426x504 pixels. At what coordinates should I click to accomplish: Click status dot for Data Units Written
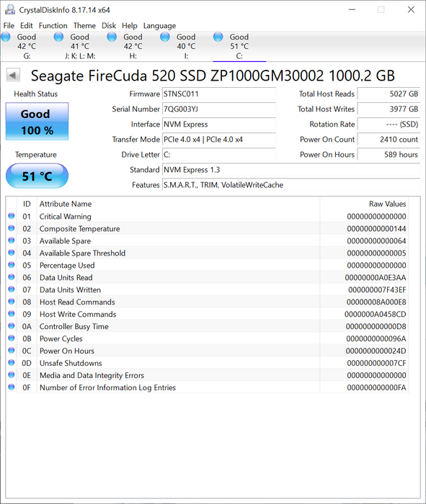[x=12, y=289]
